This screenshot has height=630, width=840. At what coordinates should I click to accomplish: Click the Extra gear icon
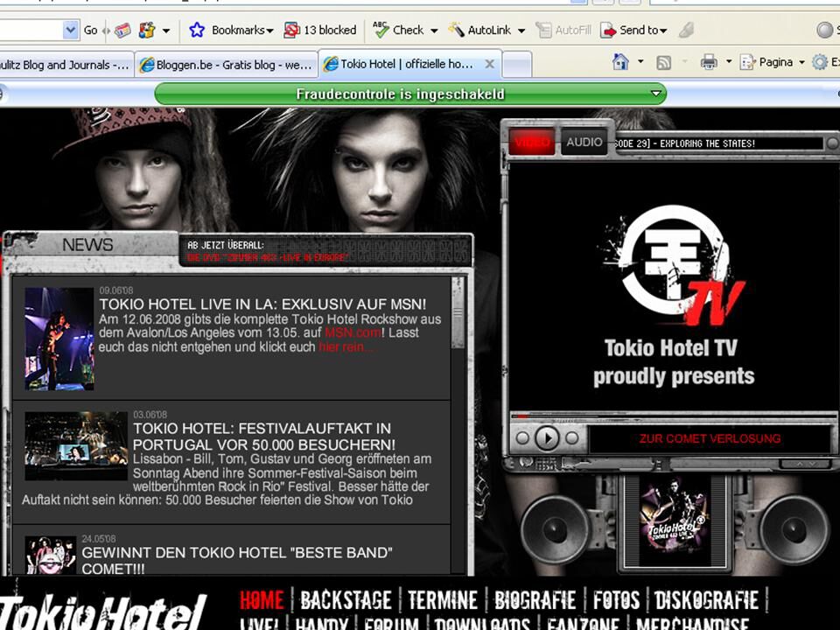[819, 62]
